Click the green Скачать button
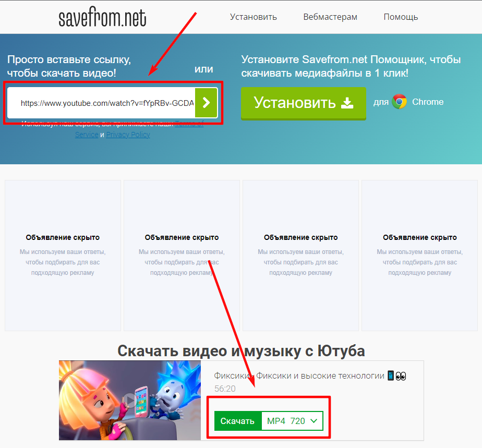Image resolution: width=482 pixels, height=448 pixels. coord(238,421)
